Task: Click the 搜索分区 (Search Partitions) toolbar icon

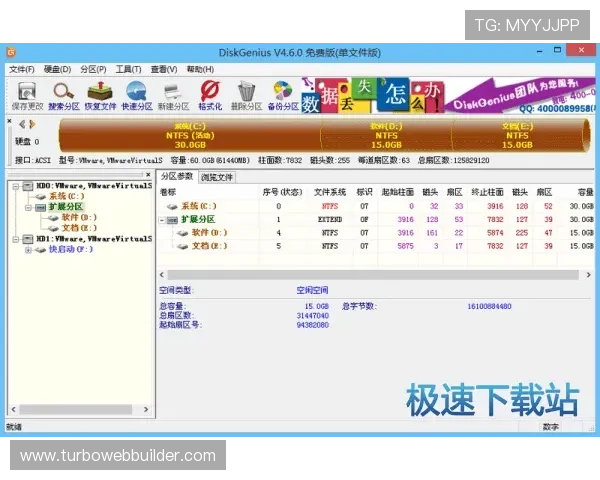Action: tap(63, 93)
